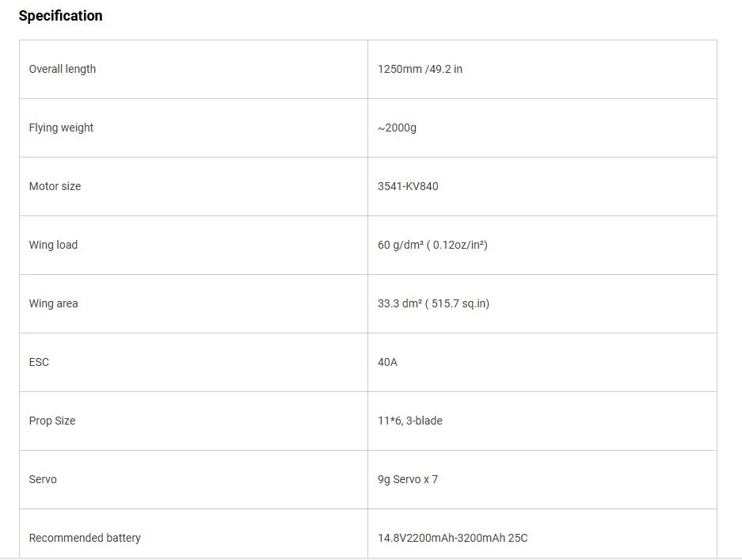Click the Recommended battery label
The image size is (742, 560).
[x=85, y=538]
